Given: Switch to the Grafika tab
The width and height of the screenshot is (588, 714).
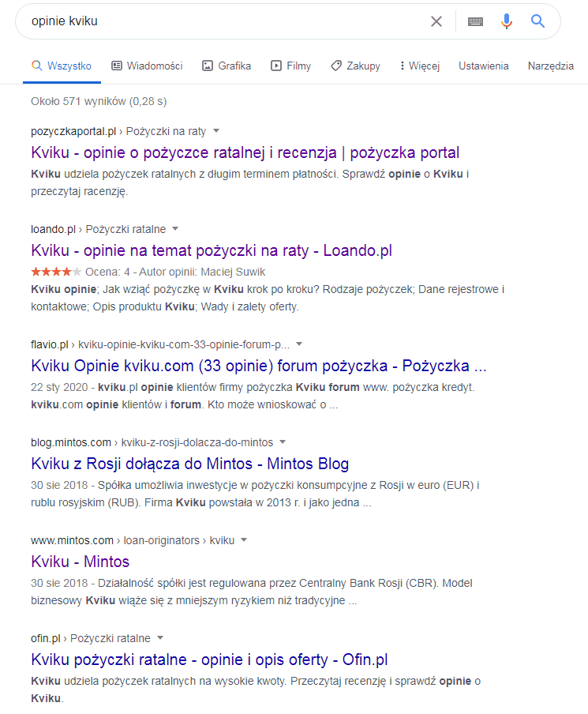Looking at the screenshot, I should coord(227,66).
